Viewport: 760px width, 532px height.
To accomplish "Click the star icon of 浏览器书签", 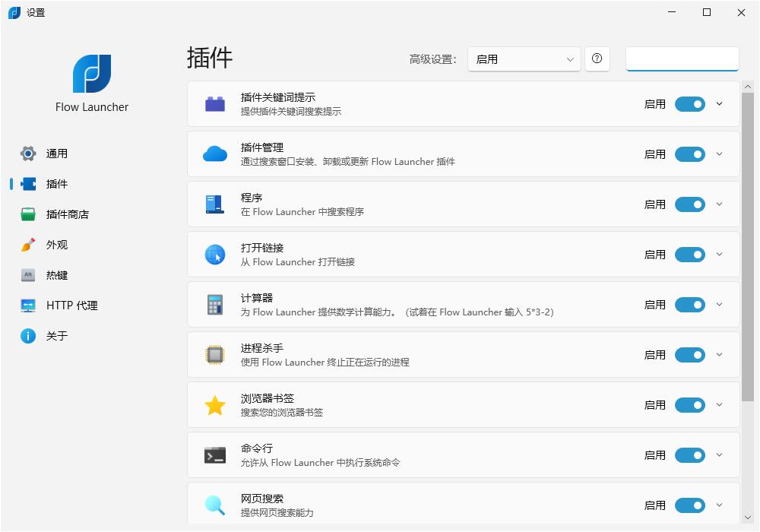I will tap(215, 405).
